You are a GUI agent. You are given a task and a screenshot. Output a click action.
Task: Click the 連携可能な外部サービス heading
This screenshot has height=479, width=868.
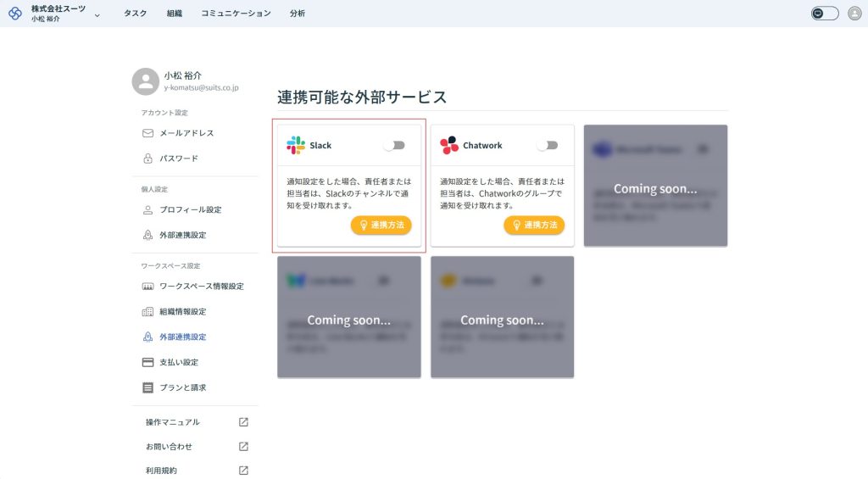click(362, 97)
